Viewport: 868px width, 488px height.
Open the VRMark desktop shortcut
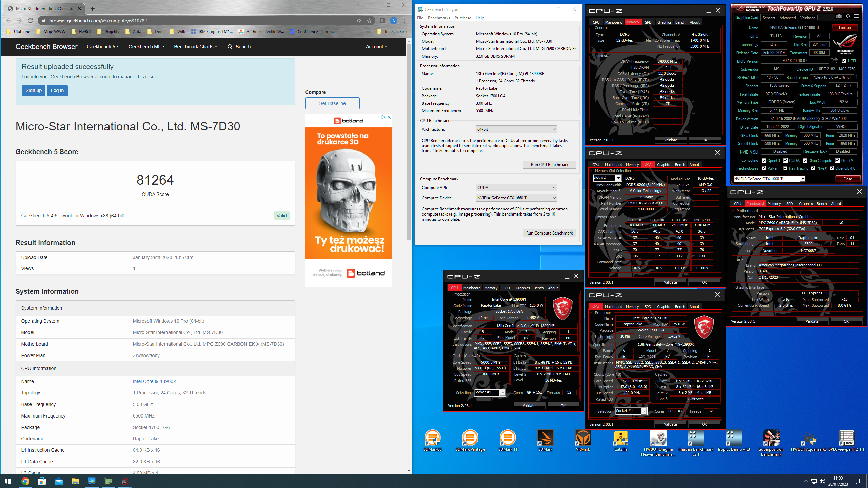[x=583, y=441]
